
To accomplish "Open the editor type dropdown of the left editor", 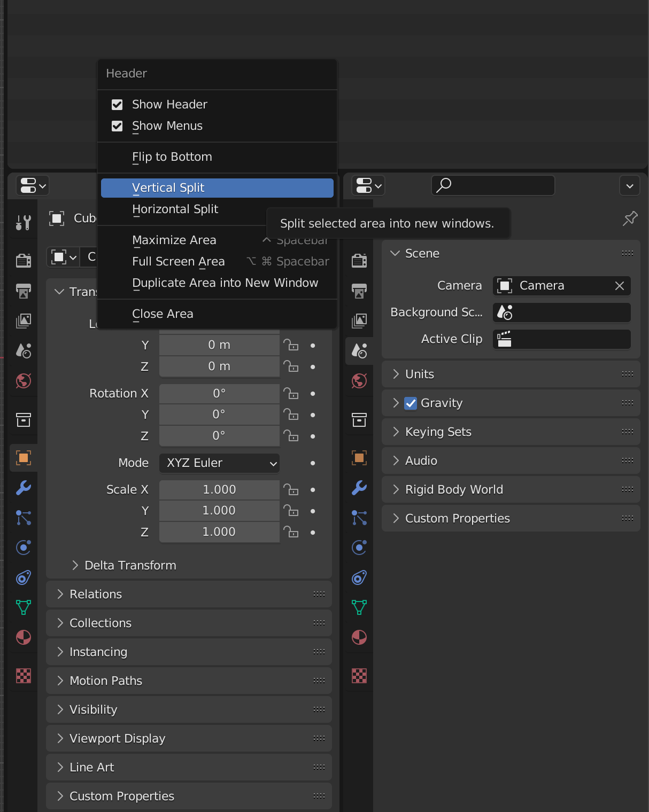I will (33, 186).
